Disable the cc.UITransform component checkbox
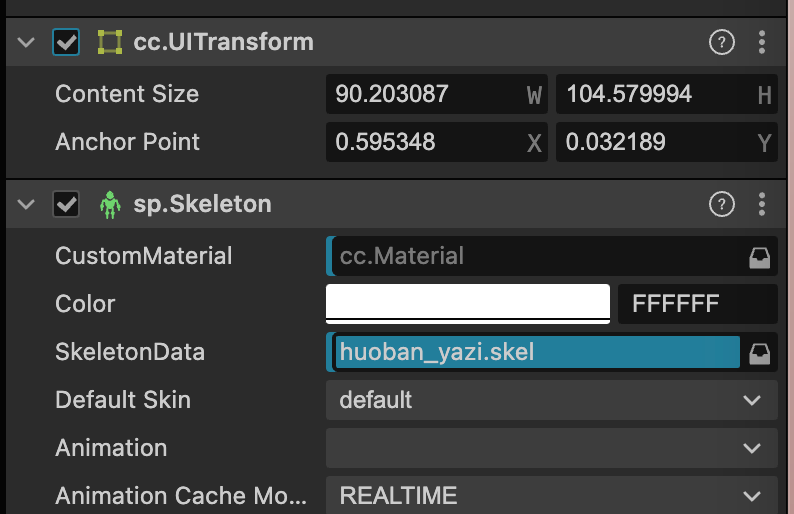Image resolution: width=794 pixels, height=514 pixels. click(66, 42)
